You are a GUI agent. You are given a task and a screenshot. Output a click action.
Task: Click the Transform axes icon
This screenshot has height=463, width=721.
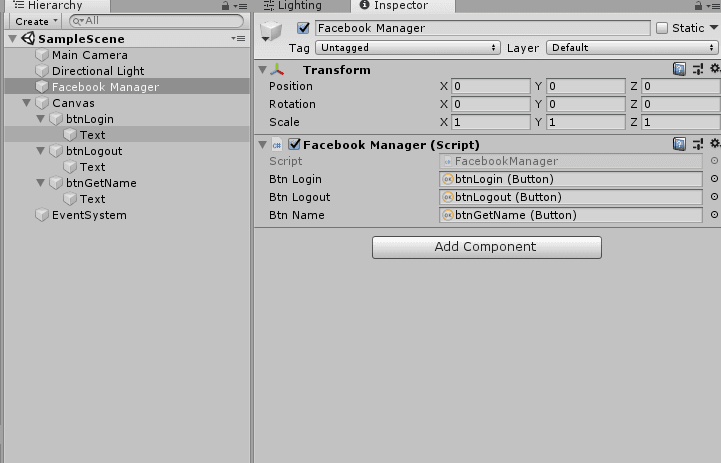coord(277,69)
